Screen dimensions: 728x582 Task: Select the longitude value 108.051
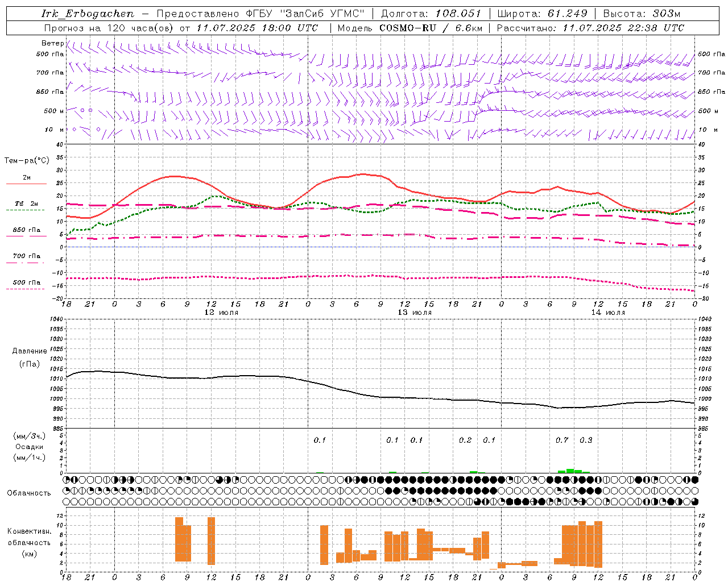pyautogui.click(x=458, y=14)
